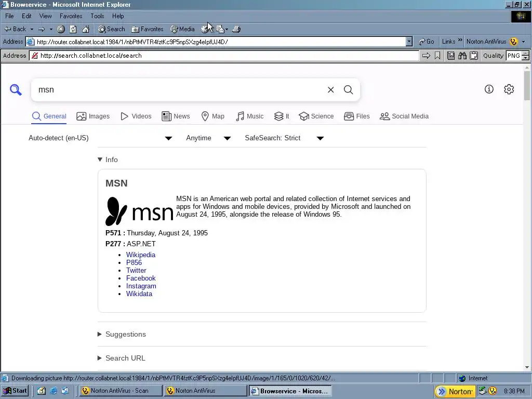
Task: Open the Tools menu
Action: (x=97, y=16)
